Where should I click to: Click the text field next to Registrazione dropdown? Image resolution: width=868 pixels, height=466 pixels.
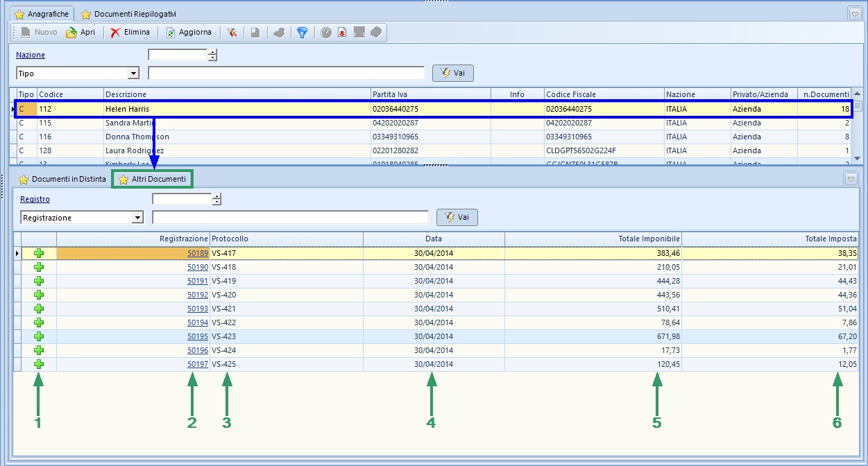[x=290, y=218]
